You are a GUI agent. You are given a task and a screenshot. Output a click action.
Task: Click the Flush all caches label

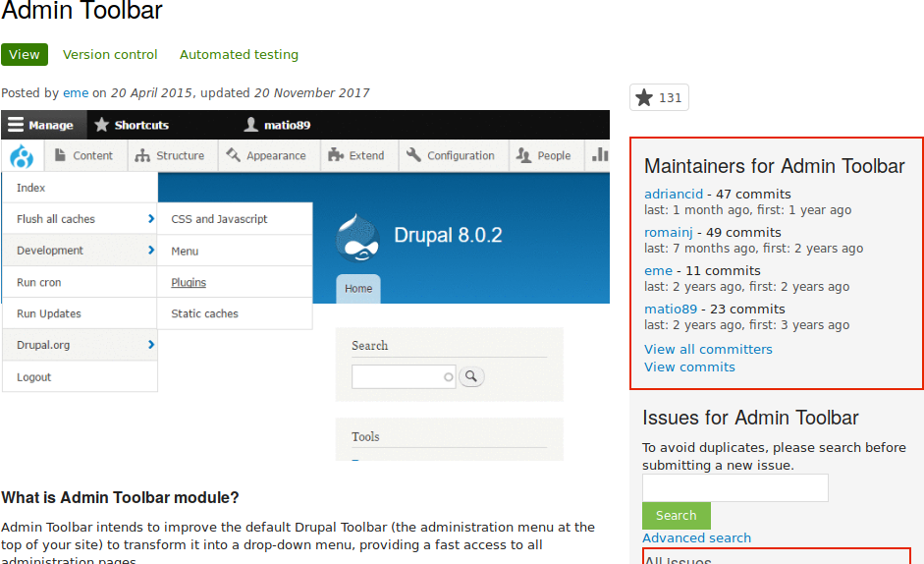55,219
